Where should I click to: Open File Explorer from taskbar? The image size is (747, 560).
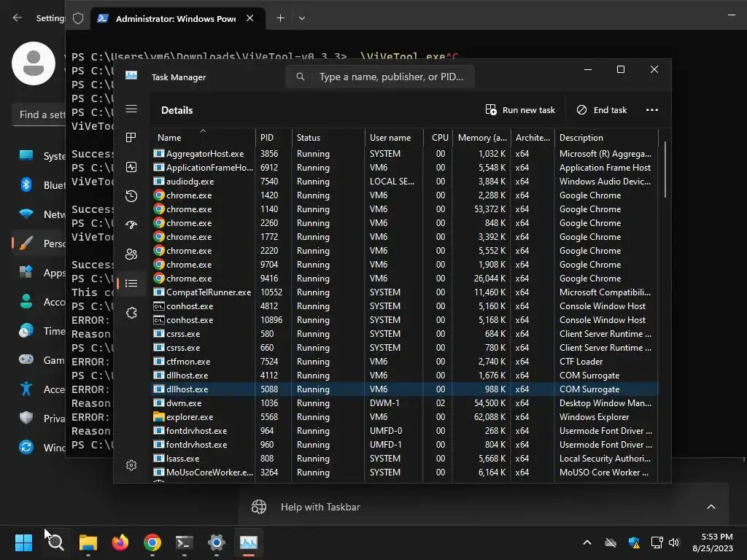pos(88,542)
